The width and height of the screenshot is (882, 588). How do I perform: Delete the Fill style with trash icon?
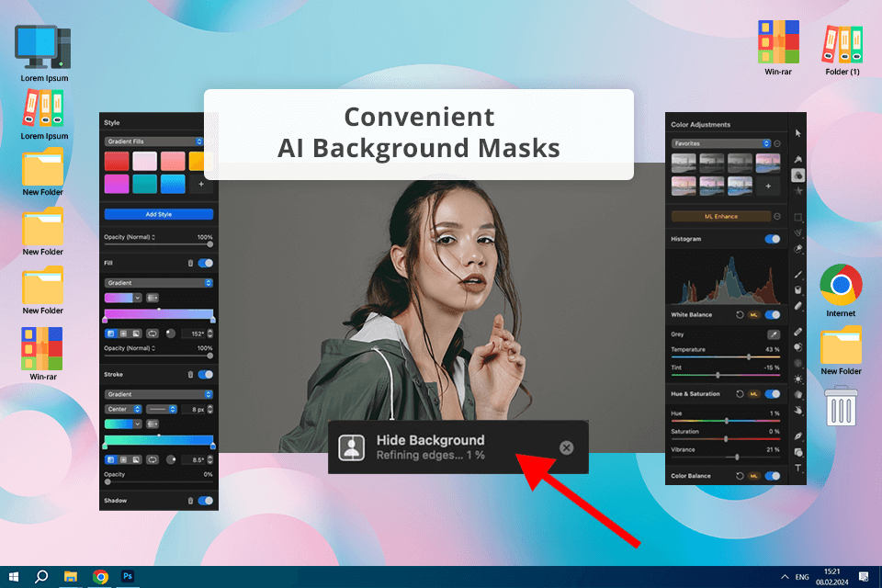[190, 263]
